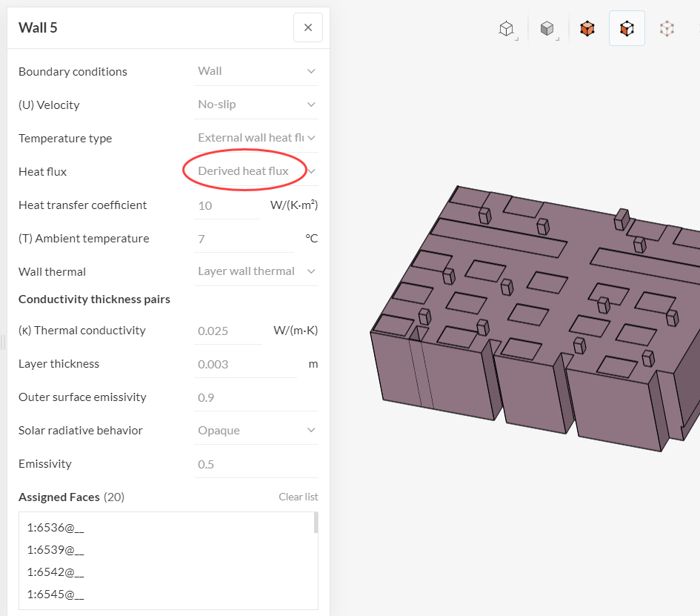Screen dimensions: 700x616
Task: Activate volume selection mode icon
Action: point(587,29)
